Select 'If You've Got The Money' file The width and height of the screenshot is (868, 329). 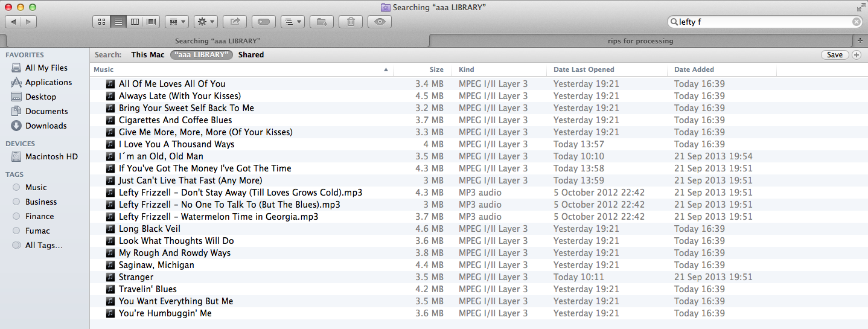pos(205,168)
